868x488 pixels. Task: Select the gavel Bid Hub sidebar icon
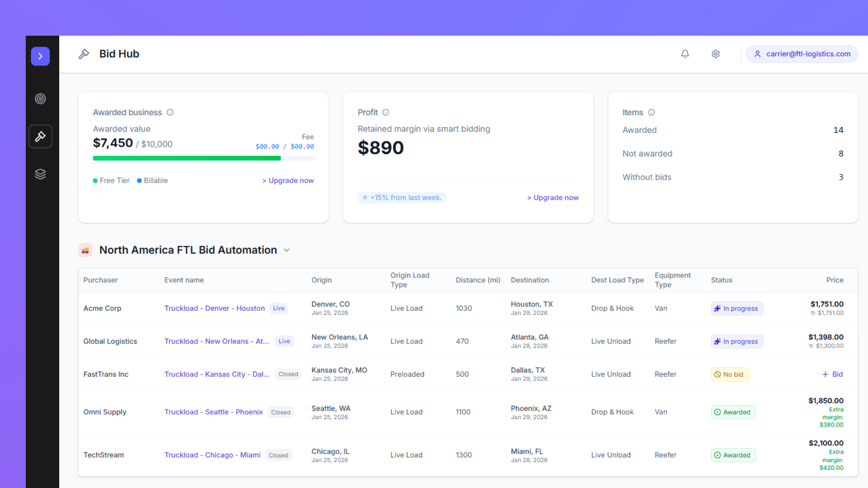tap(40, 136)
